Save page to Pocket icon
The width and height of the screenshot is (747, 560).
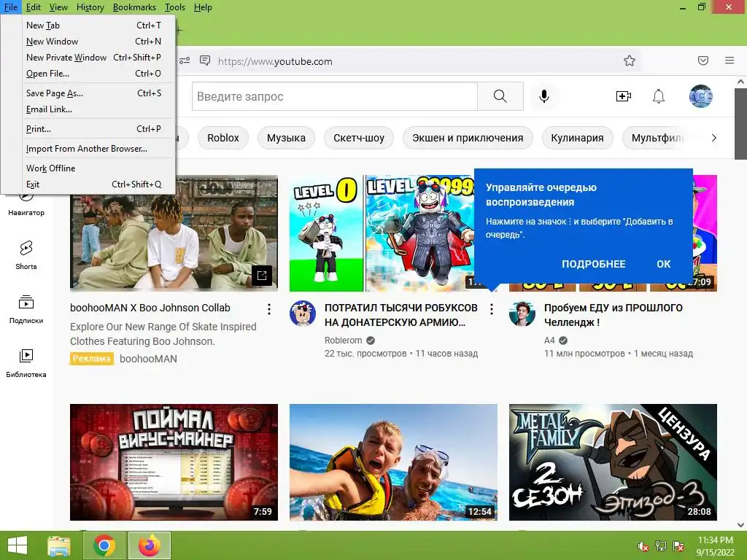[x=703, y=61]
